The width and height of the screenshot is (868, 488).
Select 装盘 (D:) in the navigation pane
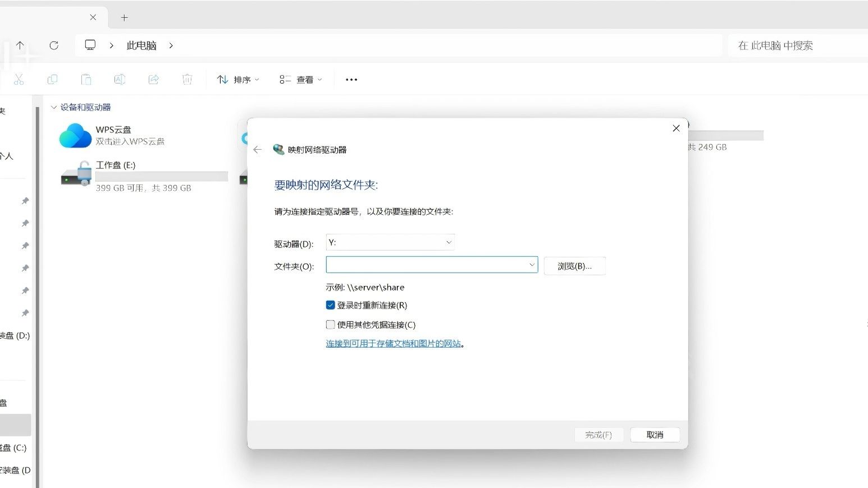point(15,335)
